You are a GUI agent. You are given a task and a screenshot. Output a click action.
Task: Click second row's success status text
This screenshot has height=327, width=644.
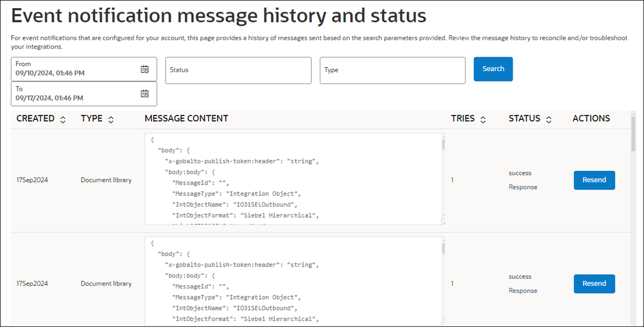(520, 277)
